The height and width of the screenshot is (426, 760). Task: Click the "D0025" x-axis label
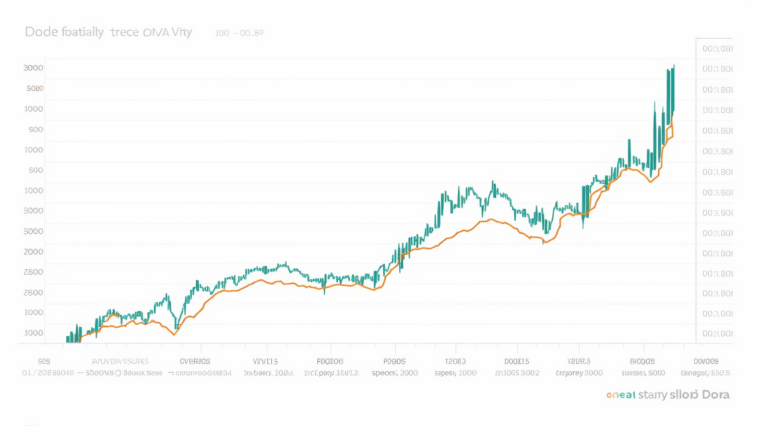click(x=516, y=361)
